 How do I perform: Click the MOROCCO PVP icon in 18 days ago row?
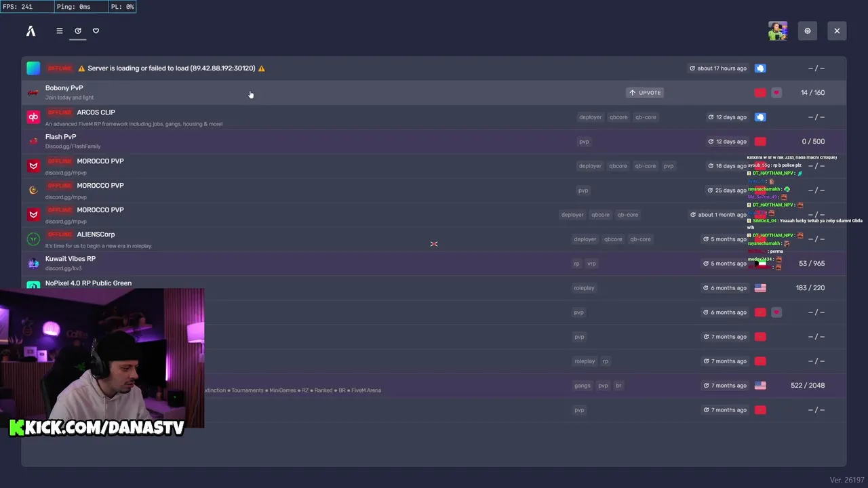pyautogui.click(x=33, y=166)
